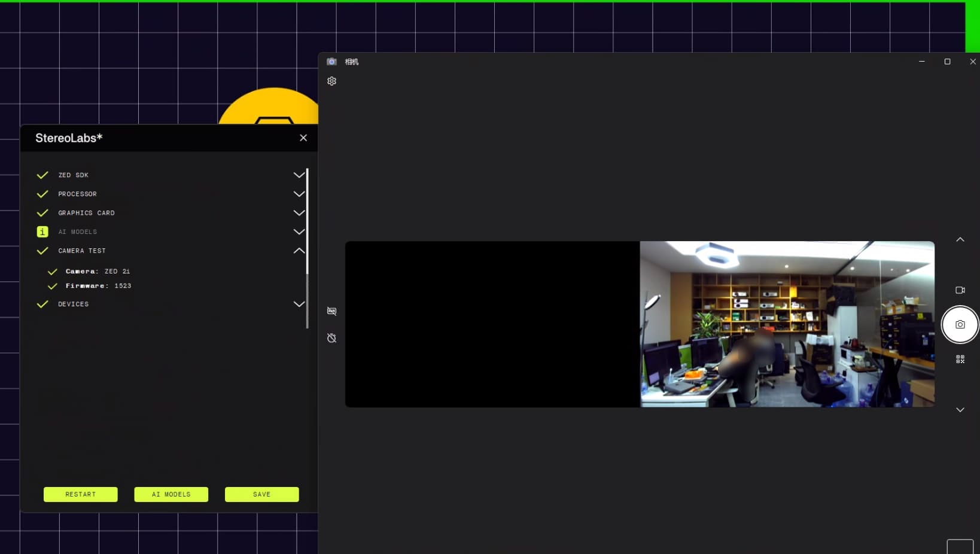Click the 'PROCESSOR' label
This screenshot has width=980, height=554.
(77, 194)
